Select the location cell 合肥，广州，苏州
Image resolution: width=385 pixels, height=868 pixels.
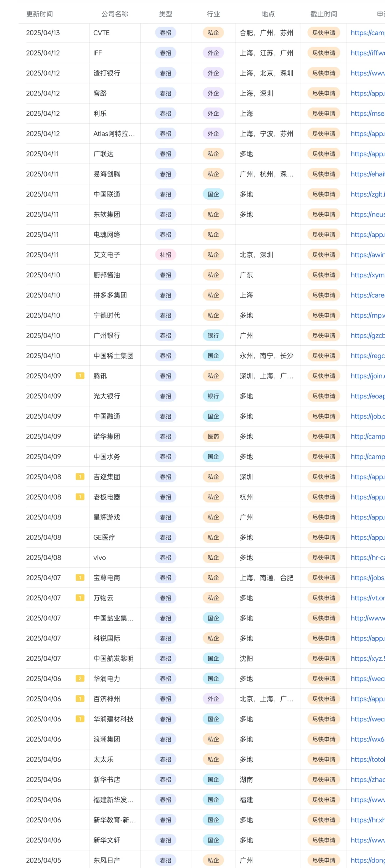[x=268, y=33]
